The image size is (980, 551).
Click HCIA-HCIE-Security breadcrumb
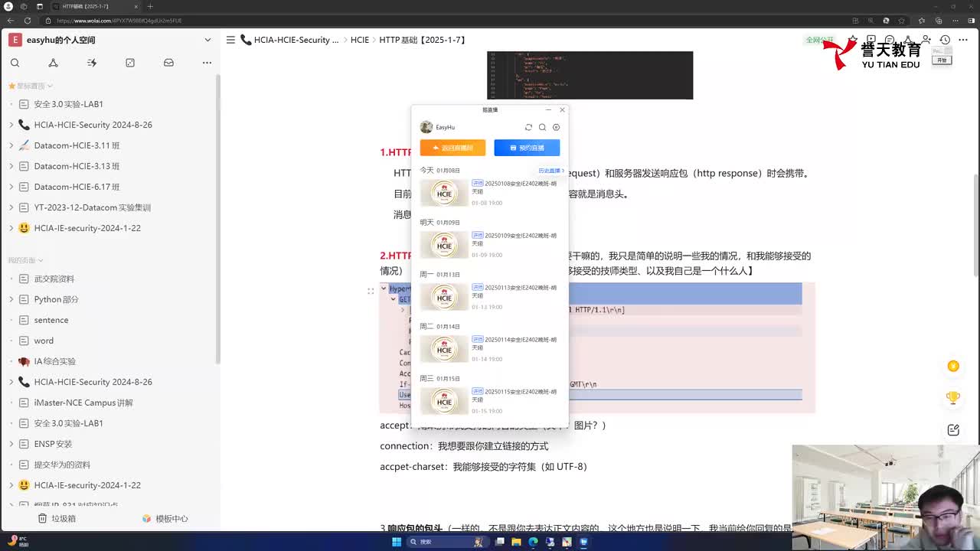pyautogui.click(x=296, y=40)
